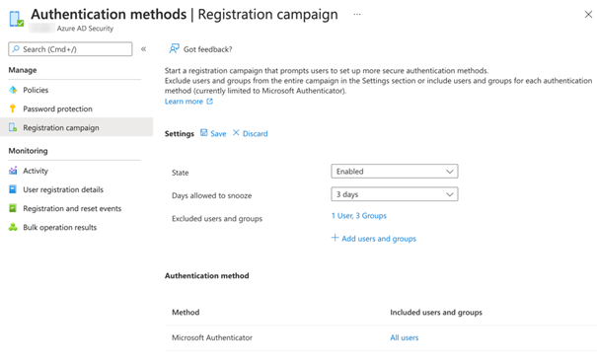Open the Got feedback? link
The height and width of the screenshot is (364, 597).
click(207, 49)
